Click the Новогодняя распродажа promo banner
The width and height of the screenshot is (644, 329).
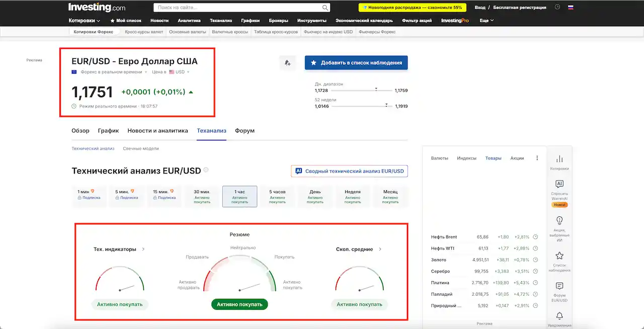coord(412,8)
